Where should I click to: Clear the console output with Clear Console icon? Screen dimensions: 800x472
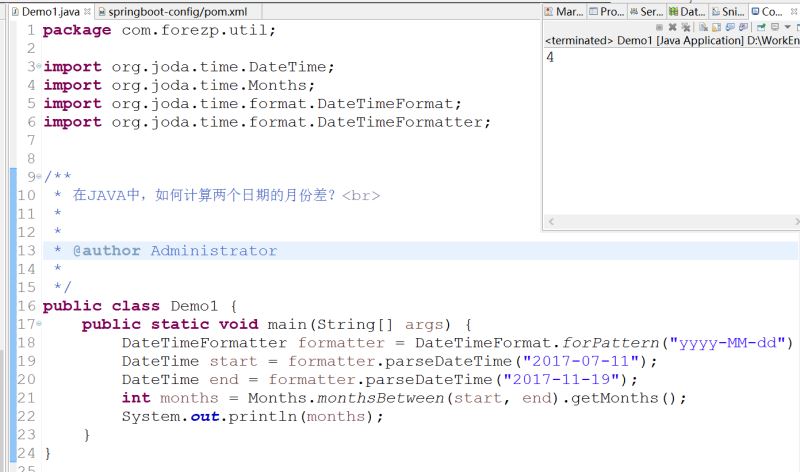[704, 27]
